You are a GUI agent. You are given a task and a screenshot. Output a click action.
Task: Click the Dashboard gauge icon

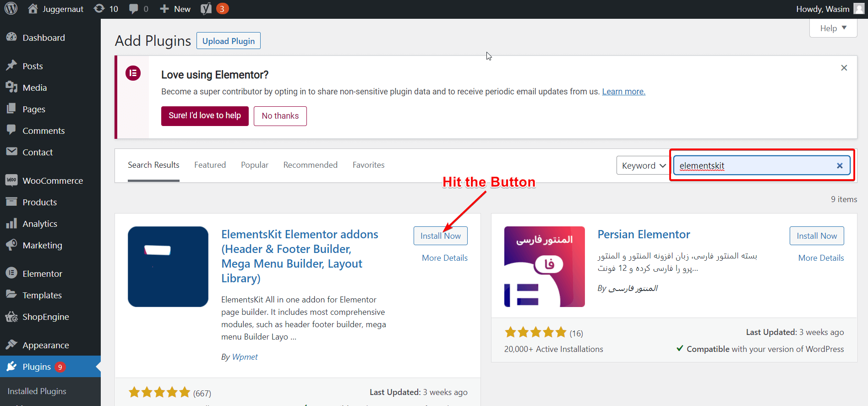point(11,38)
